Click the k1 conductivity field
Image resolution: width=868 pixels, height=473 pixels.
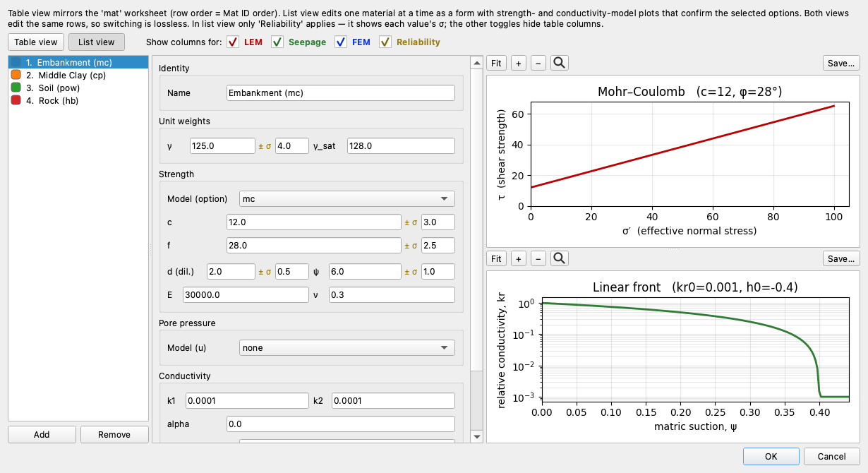pyautogui.click(x=247, y=400)
